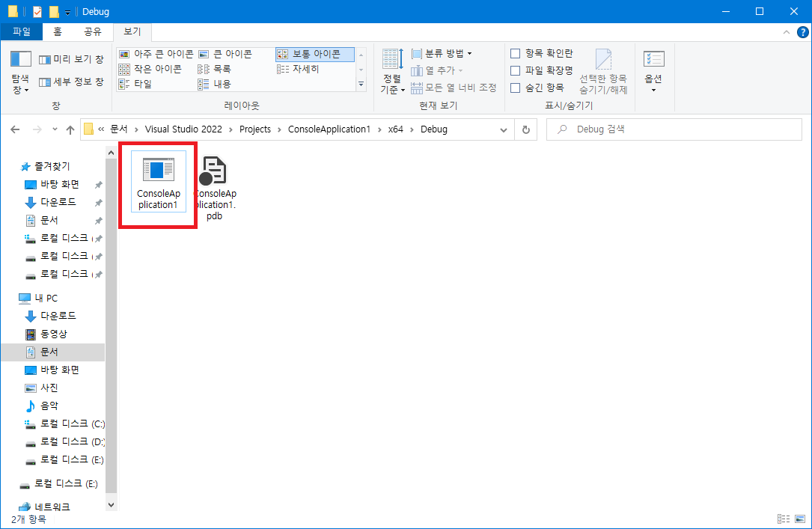This screenshot has height=529, width=812.
Task: Click the 열 추가 add columns button
Action: 437,70
